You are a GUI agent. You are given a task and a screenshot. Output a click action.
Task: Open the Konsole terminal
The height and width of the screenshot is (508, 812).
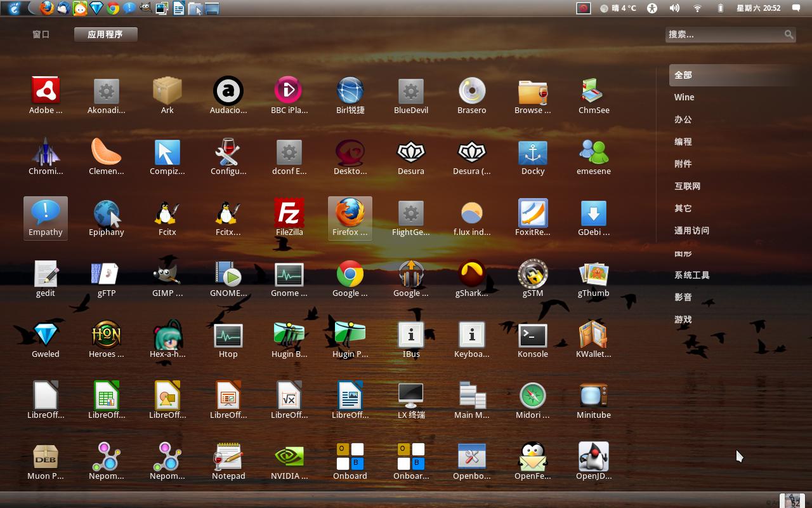click(x=533, y=335)
